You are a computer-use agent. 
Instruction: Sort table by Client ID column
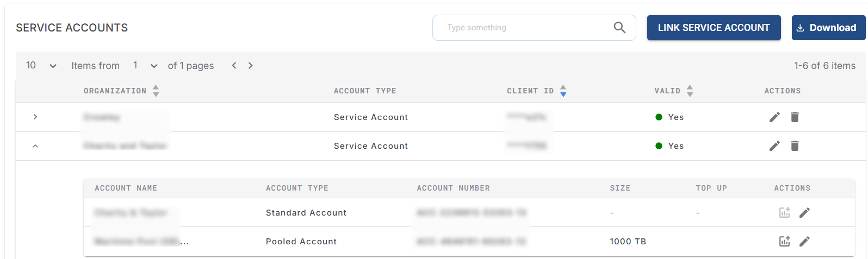563,91
